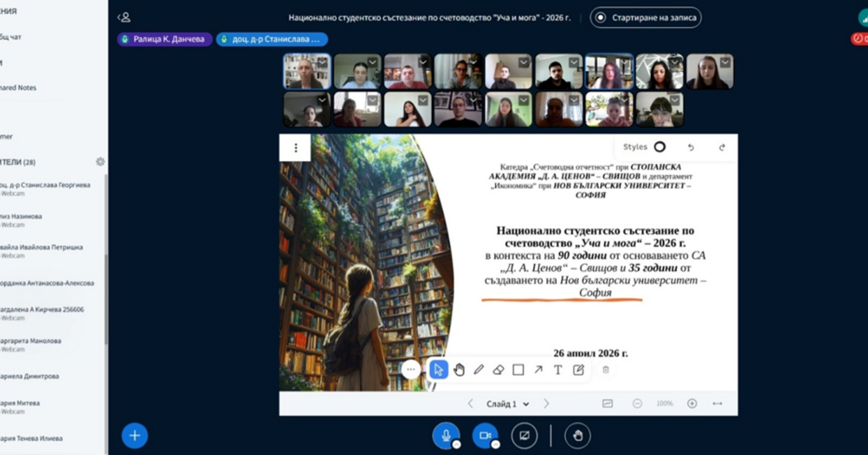The height and width of the screenshot is (455, 868).
Task: Click slide date text 26 април 2026 г.
Action: point(590,353)
